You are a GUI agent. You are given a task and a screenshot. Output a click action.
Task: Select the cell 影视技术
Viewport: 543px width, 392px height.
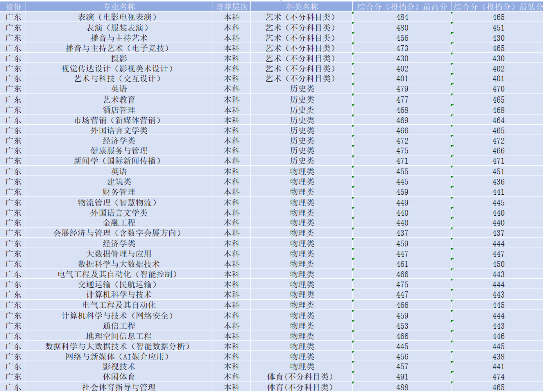(119, 366)
